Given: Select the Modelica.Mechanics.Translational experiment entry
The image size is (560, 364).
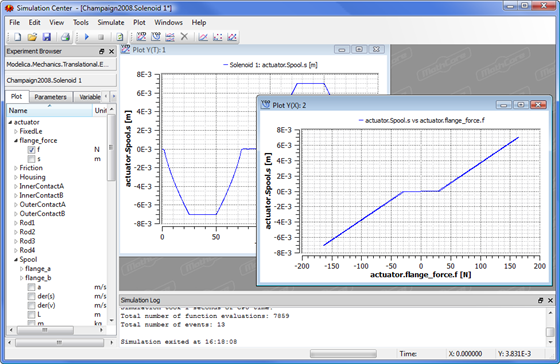Looking at the screenshot, I should point(61,64).
